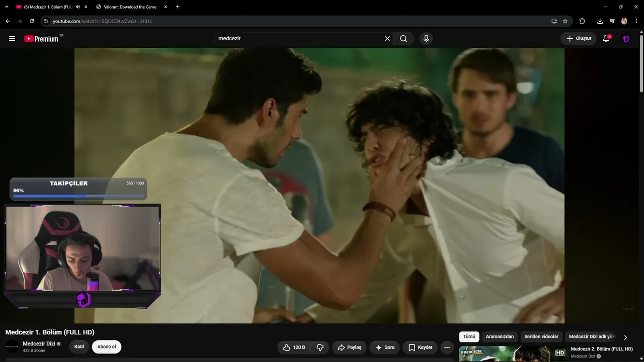Click the 432 B abone subscriber count
Image resolution: width=644 pixels, height=362 pixels.
tap(34, 350)
